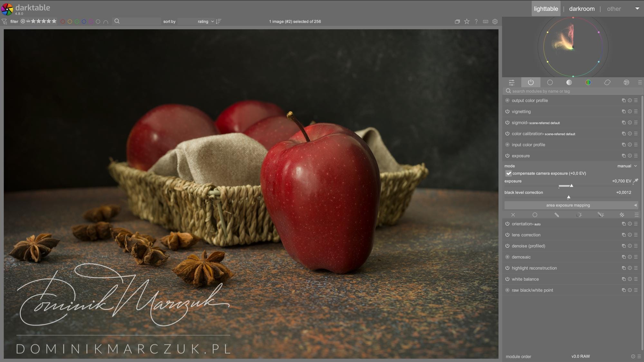
Task: Show the color modules group
Action: pyautogui.click(x=588, y=82)
